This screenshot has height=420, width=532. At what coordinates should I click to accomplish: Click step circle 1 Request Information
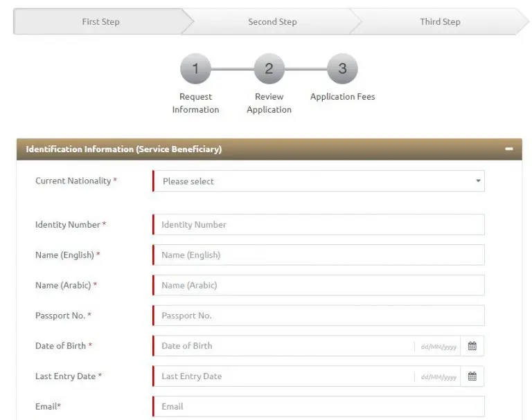(195, 69)
